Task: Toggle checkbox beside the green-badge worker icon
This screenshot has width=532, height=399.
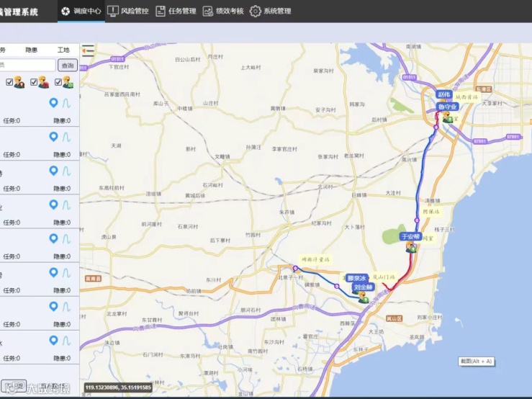Action: point(58,82)
